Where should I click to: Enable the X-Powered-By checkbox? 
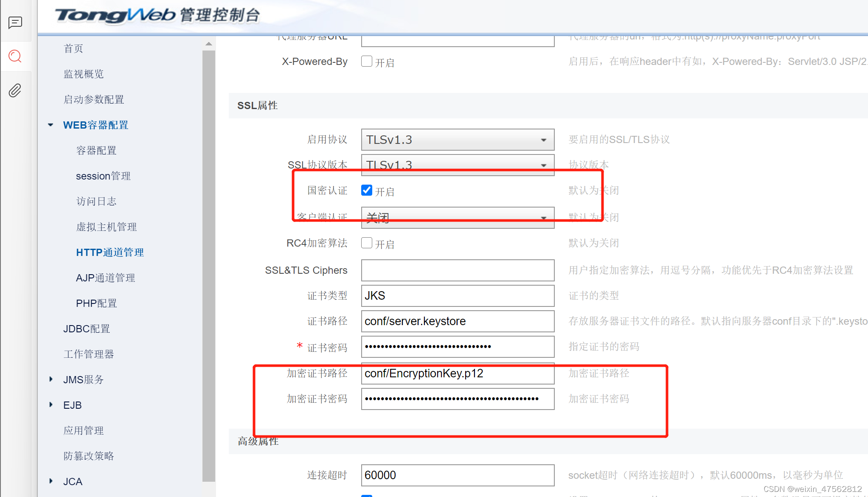click(x=367, y=61)
